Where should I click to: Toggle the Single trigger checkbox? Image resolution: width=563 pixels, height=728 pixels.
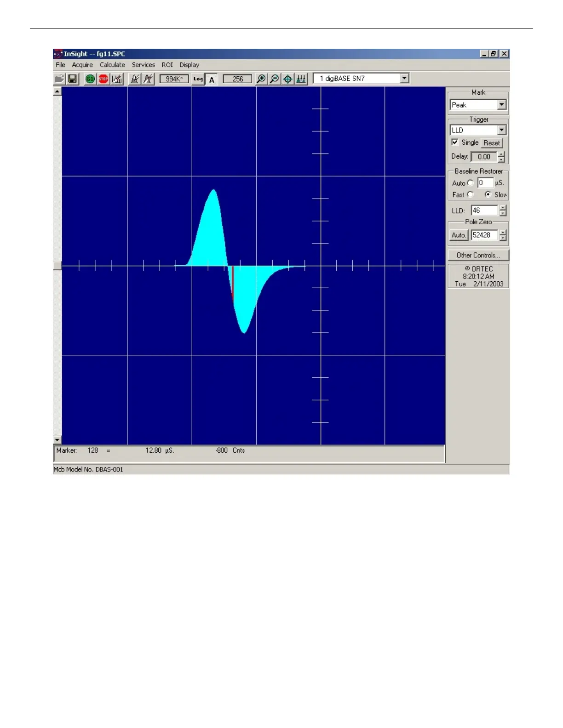tap(455, 142)
